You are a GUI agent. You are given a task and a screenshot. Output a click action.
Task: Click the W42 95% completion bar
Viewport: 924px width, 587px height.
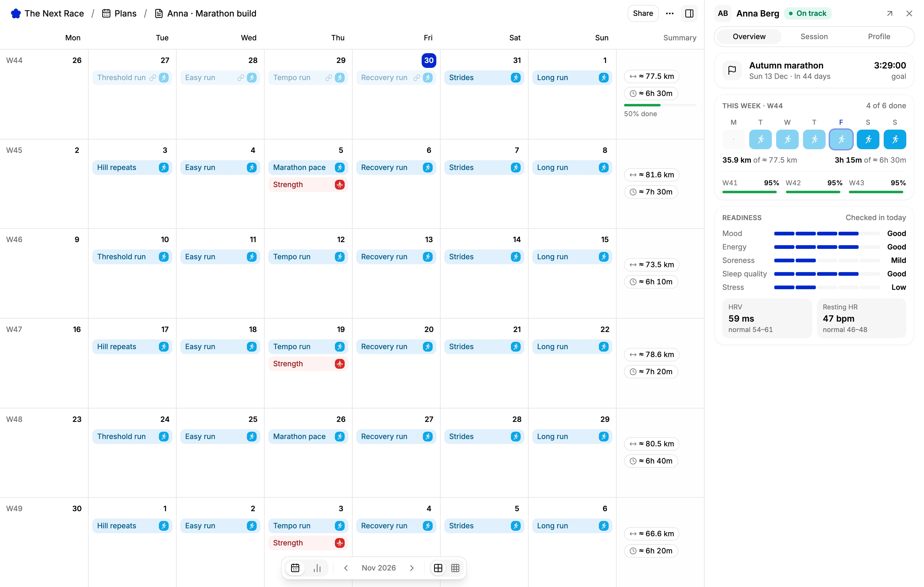813,192
